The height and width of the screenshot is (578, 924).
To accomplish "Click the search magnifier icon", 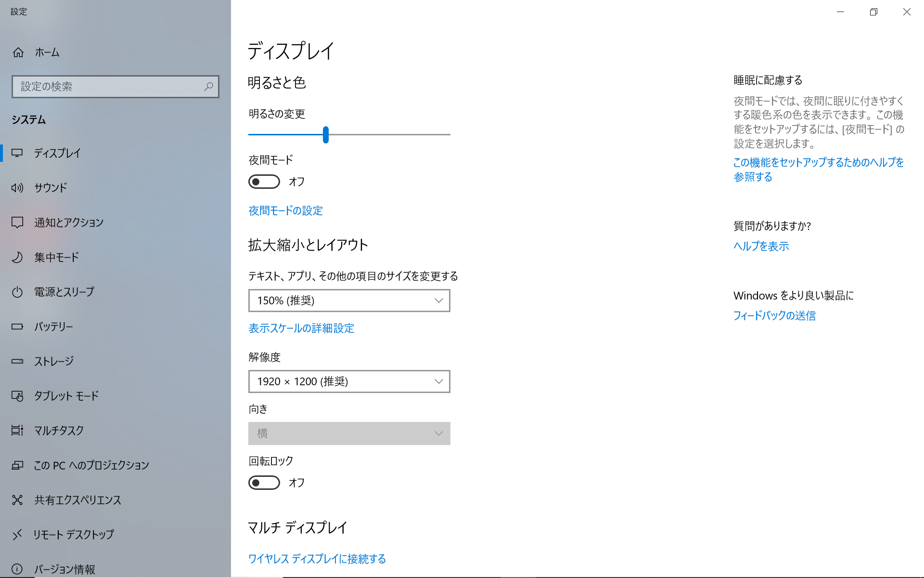I will point(208,87).
